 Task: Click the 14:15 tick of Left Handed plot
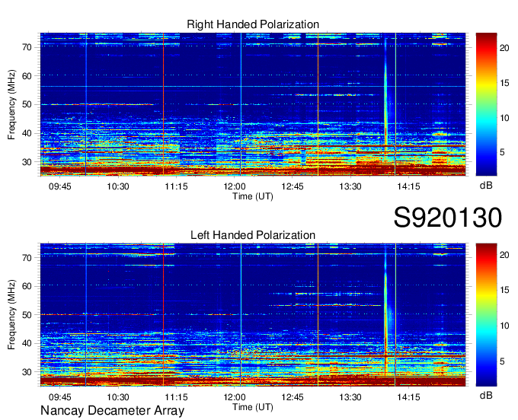(x=408, y=396)
